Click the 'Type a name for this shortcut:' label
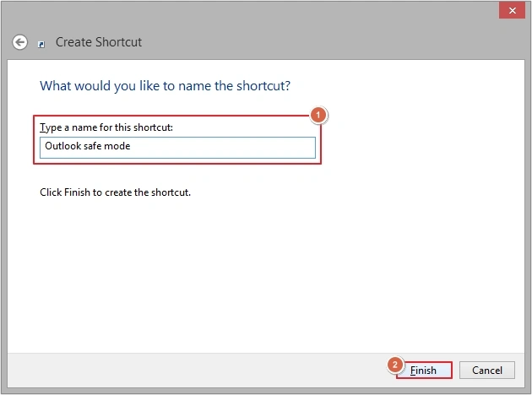Image resolution: width=532 pixels, height=395 pixels. click(106, 127)
